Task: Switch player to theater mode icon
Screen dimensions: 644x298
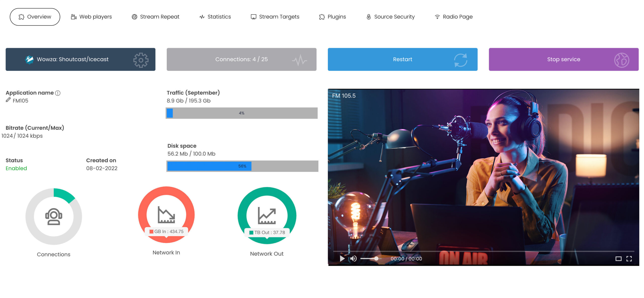Action: pyautogui.click(x=618, y=258)
